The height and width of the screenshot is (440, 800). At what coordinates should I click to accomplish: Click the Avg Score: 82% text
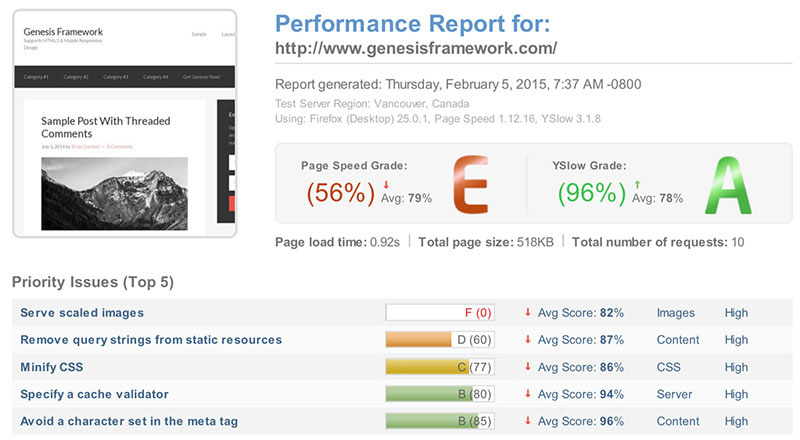pos(581,313)
